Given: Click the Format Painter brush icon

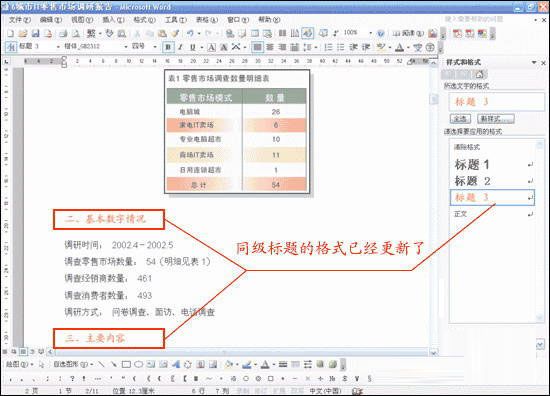Looking at the screenshot, I should (175, 34).
